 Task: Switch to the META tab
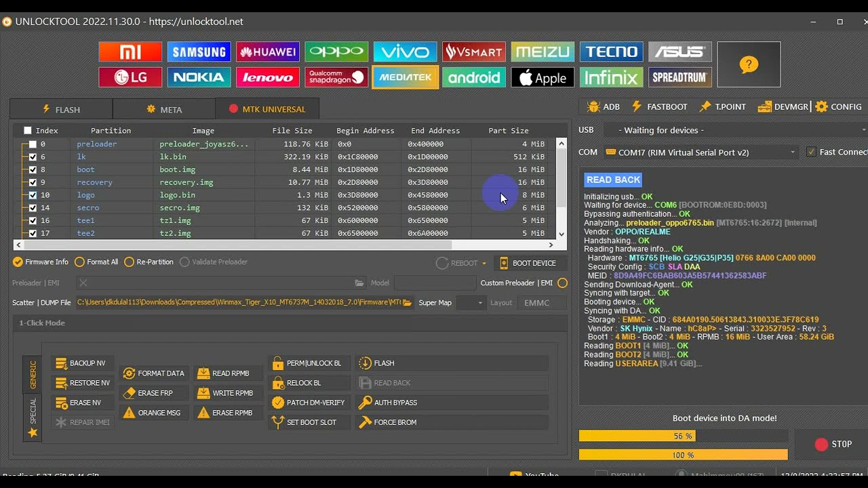pos(164,109)
